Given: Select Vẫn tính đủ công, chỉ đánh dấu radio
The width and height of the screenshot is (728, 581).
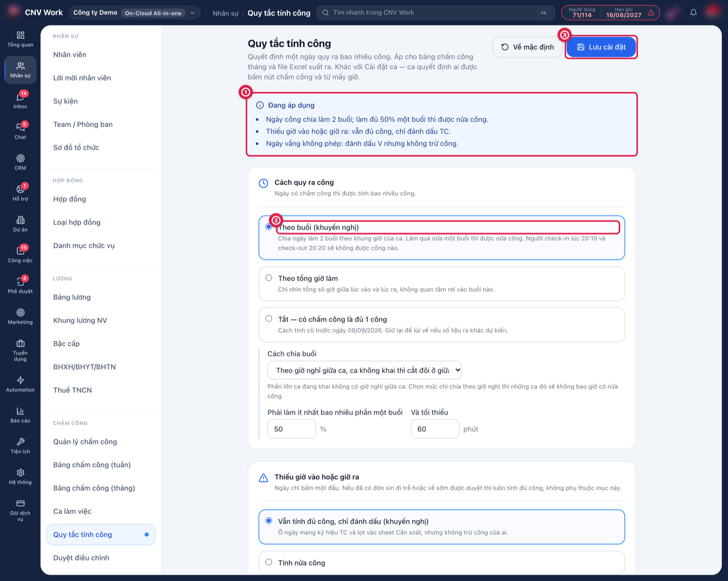Looking at the screenshot, I should coord(269,520).
